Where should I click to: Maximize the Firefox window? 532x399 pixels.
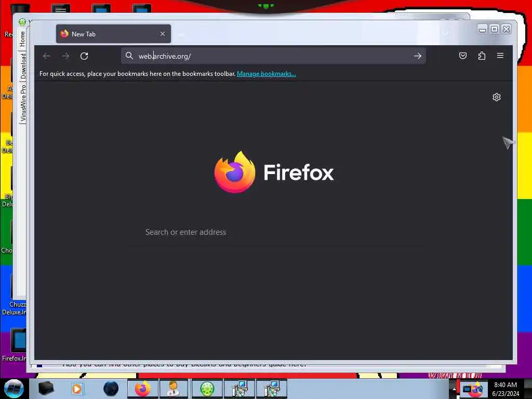[x=495, y=30]
